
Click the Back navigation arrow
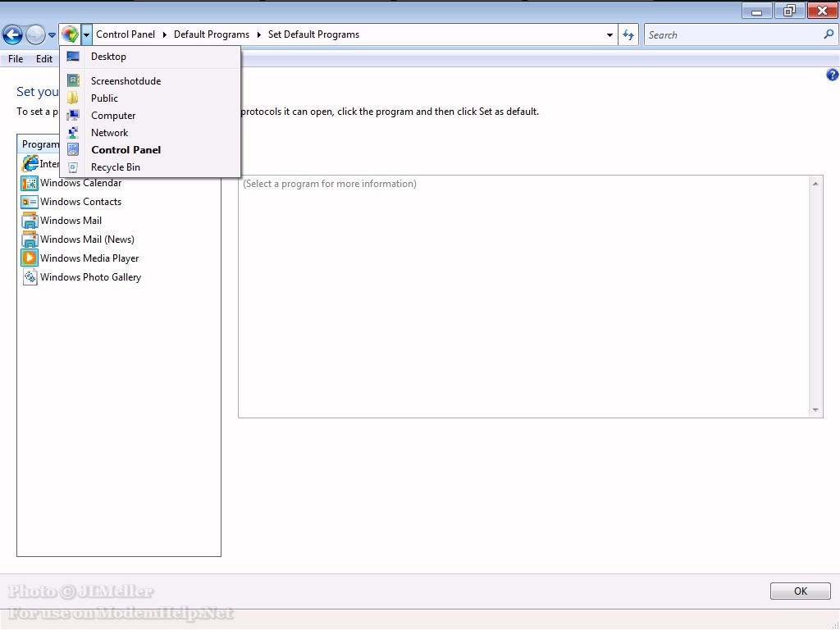point(12,34)
